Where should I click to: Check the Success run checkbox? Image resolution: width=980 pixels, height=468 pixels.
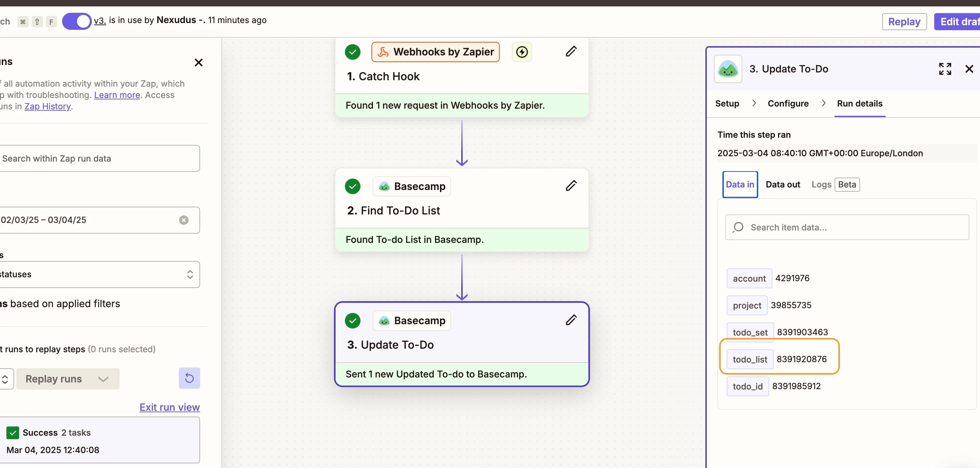click(12, 432)
